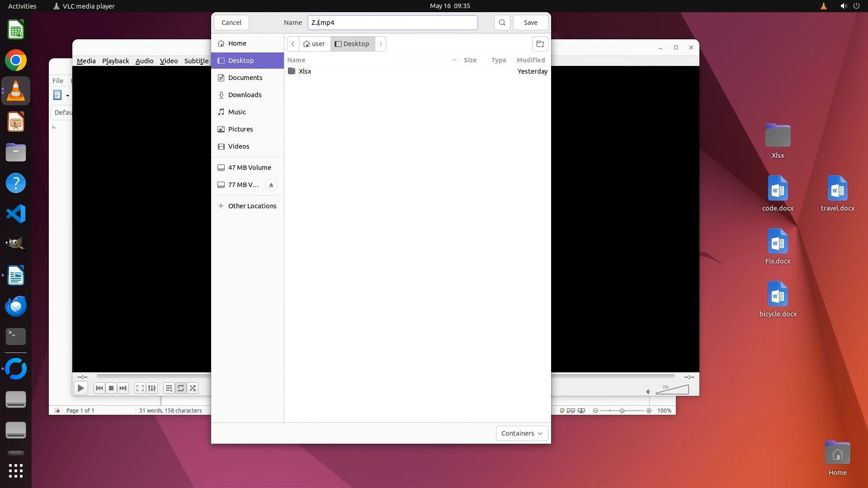Expand Other Locations in the sidebar
This screenshot has height=488, width=868.
pyautogui.click(x=252, y=206)
